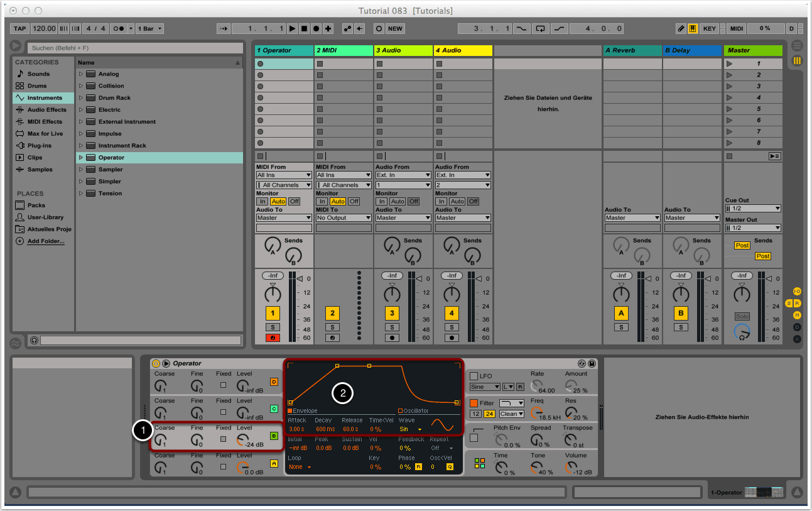The width and height of the screenshot is (812, 511).
Task: Enable Fixed for oscillator B
Action: click(223, 439)
